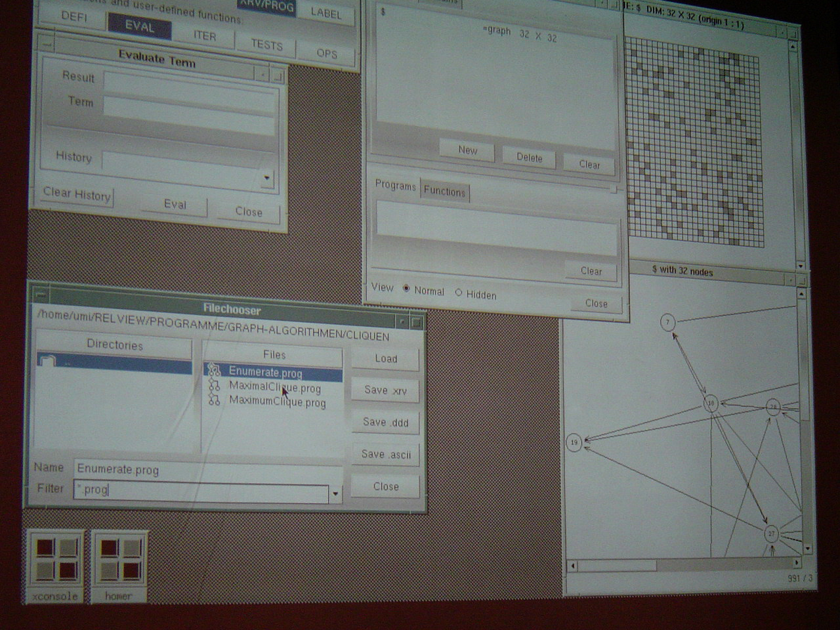
Task: Open the parent directory folder icon
Action: 47,360
